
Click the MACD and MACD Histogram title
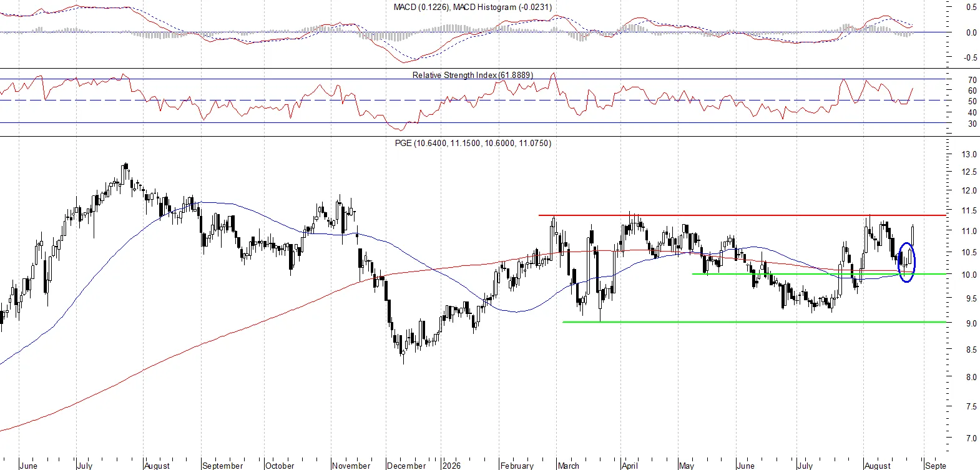pos(473,7)
